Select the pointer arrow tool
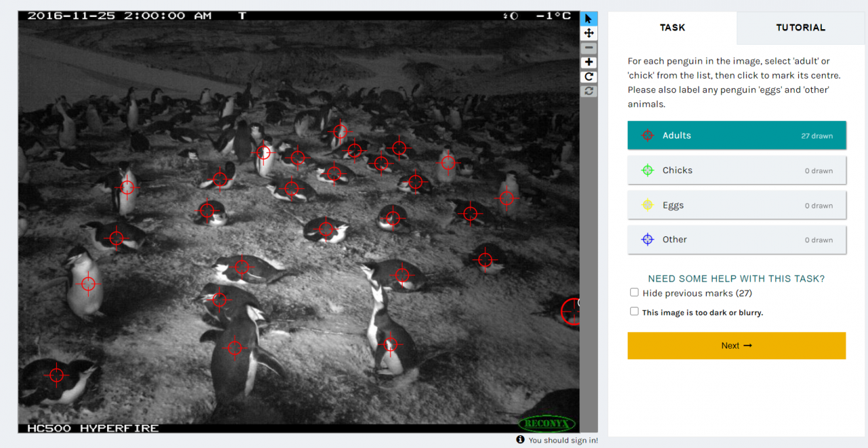Screen dimensions: 868x448 pyautogui.click(x=589, y=19)
